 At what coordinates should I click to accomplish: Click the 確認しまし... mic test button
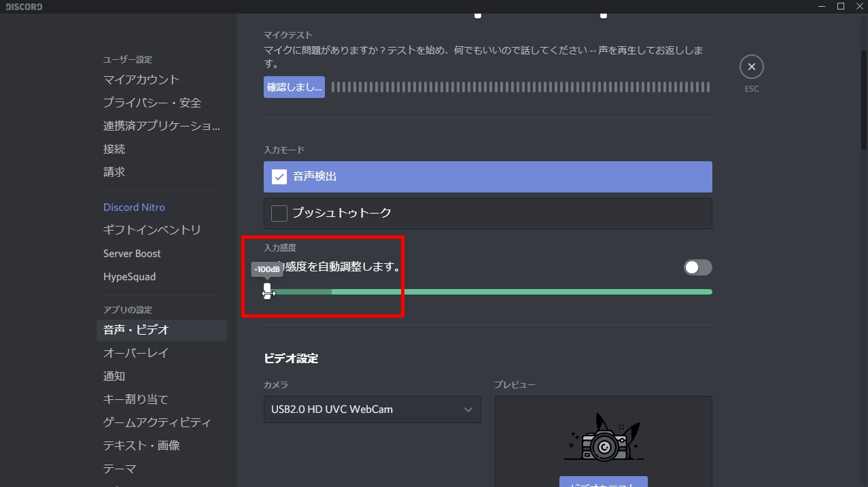tap(294, 87)
